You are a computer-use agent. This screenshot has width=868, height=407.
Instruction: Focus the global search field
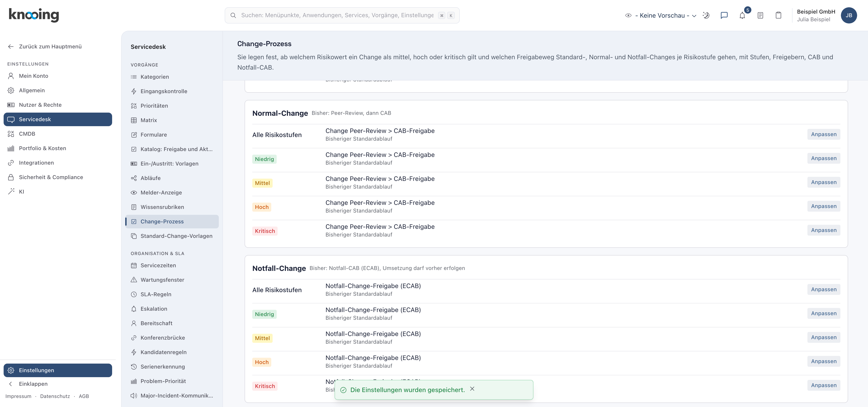click(342, 16)
